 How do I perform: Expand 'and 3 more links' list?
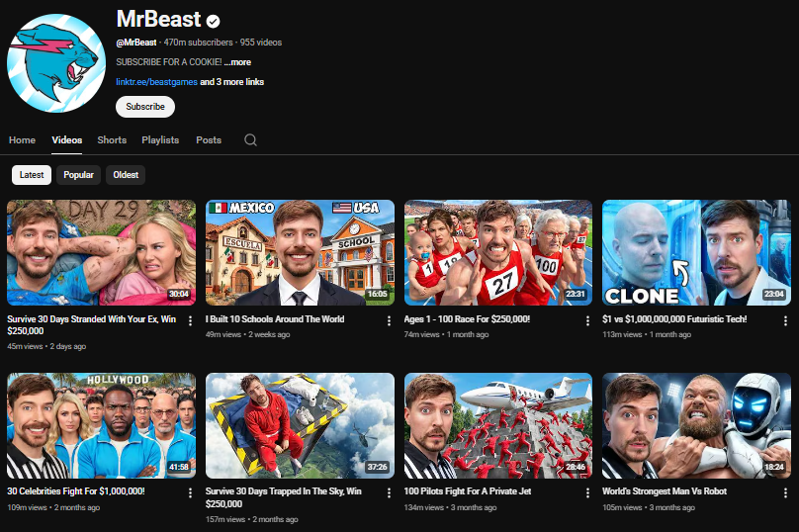coord(232,82)
